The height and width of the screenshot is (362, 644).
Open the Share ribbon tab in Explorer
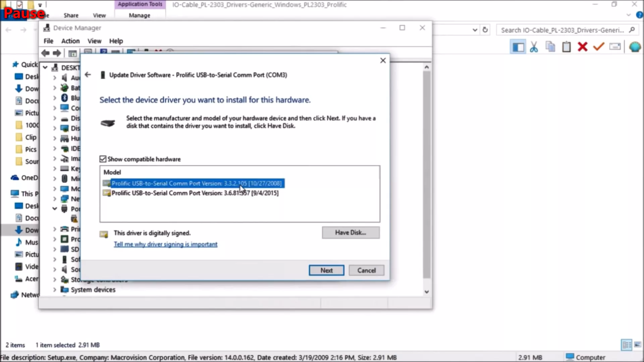click(71, 15)
